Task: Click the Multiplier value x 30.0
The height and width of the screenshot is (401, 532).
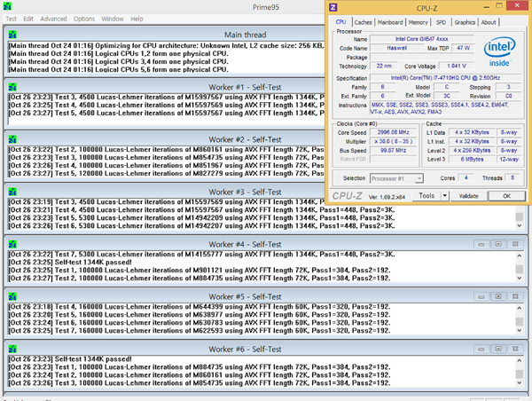Action: point(393,141)
